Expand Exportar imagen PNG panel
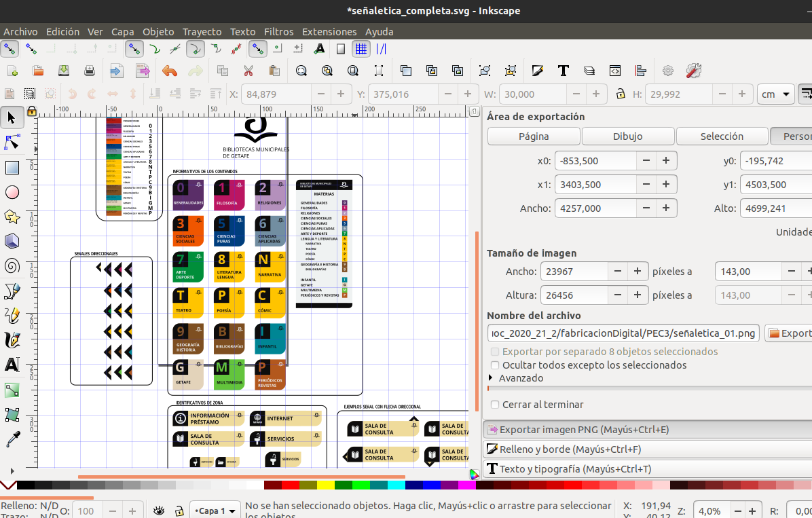The image size is (812, 518). click(x=647, y=430)
